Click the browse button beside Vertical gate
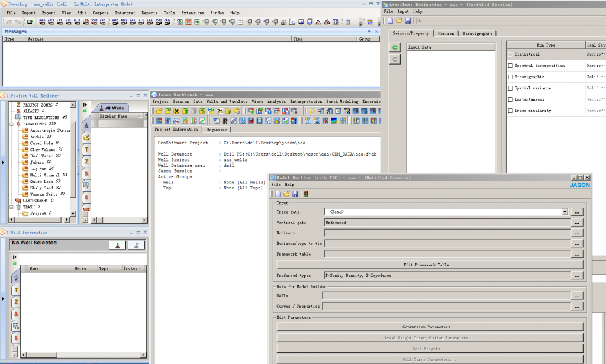 pos(577,223)
